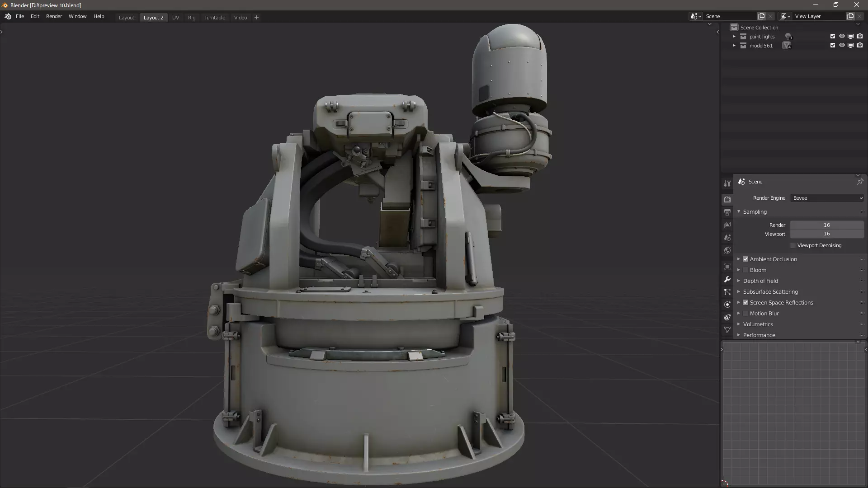This screenshot has height=488, width=868.
Task: Open the Render properties tab
Action: click(727, 199)
